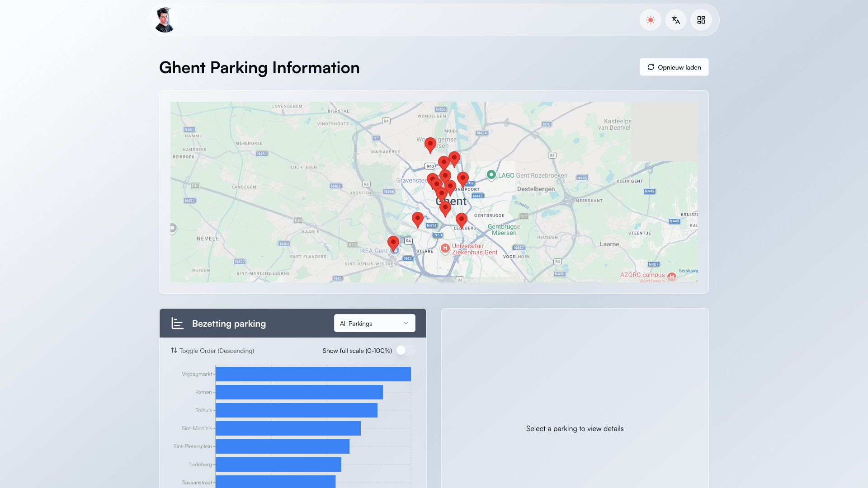The image size is (868, 488).
Task: Click the Tolhuis bar in the chart
Action: click(296, 410)
